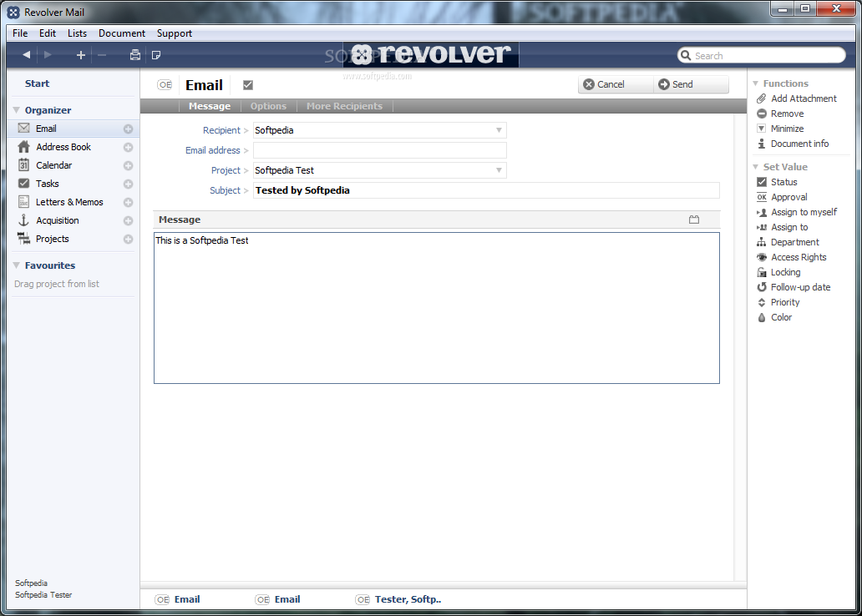Open Projects in Organizer

(53, 239)
